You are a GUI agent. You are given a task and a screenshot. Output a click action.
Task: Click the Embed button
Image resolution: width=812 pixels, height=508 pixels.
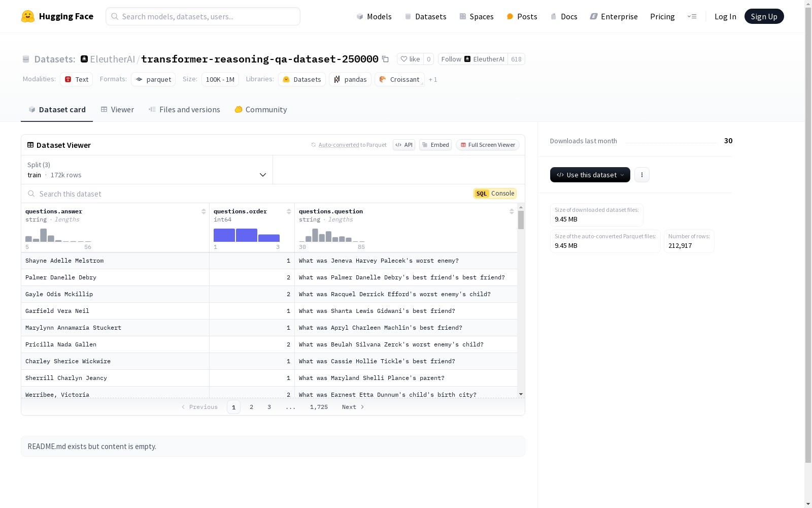pyautogui.click(x=435, y=145)
